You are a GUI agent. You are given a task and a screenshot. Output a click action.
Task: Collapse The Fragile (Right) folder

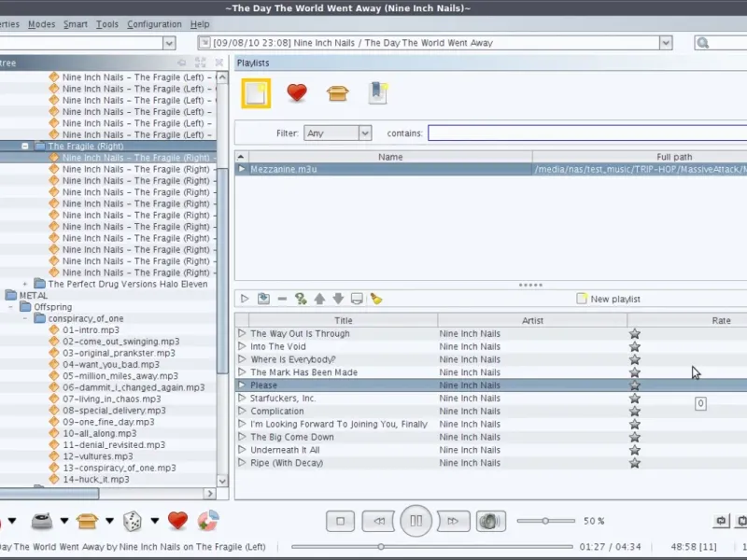pyautogui.click(x=26, y=147)
